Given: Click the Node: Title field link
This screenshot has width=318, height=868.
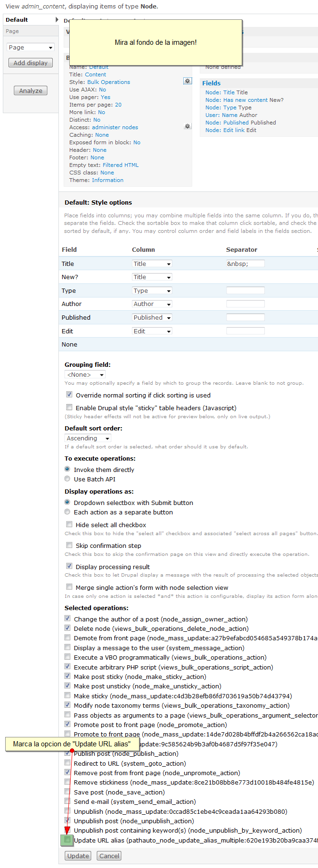Looking at the screenshot, I should (220, 92).
